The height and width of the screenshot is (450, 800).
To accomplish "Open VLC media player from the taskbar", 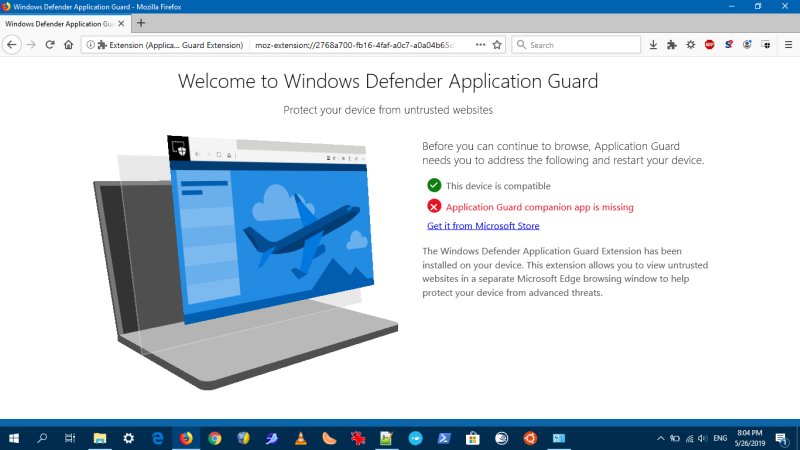I will [301, 438].
